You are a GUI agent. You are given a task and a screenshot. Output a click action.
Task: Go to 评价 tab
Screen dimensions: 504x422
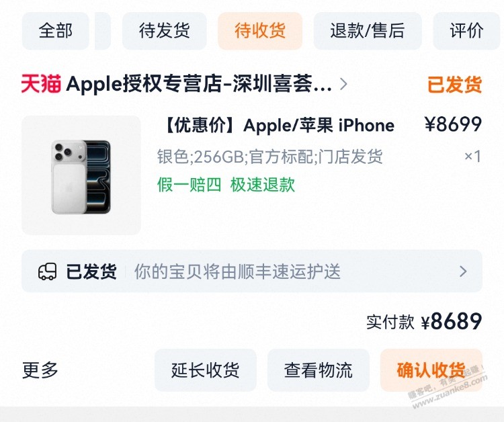(466, 31)
